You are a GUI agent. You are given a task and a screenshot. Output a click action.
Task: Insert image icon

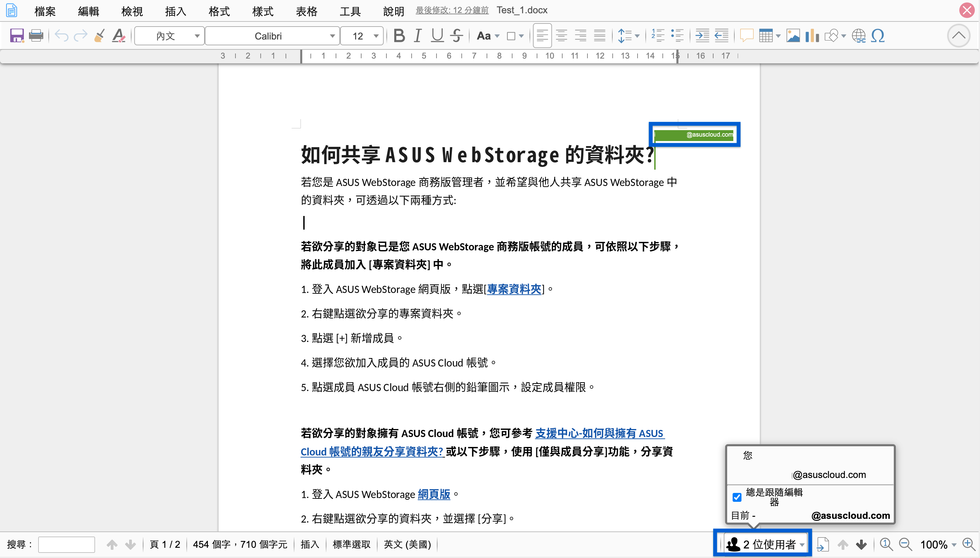click(x=793, y=36)
